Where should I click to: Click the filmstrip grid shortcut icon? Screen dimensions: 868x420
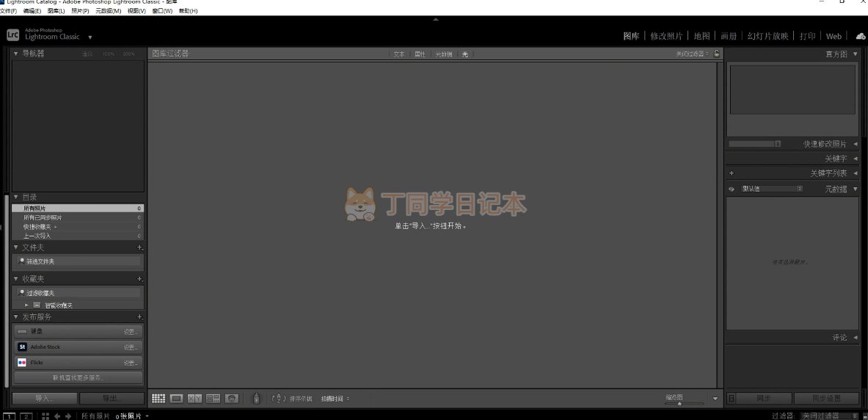45,416
